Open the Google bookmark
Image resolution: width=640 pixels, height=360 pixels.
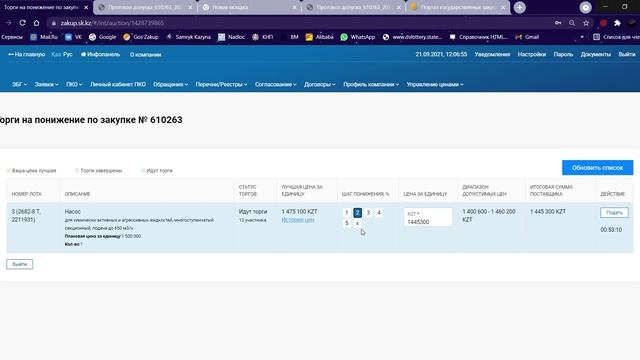103,37
